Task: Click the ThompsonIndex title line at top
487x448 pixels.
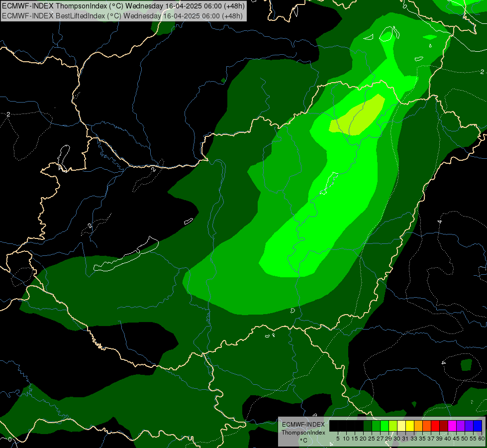Action: pos(123,6)
